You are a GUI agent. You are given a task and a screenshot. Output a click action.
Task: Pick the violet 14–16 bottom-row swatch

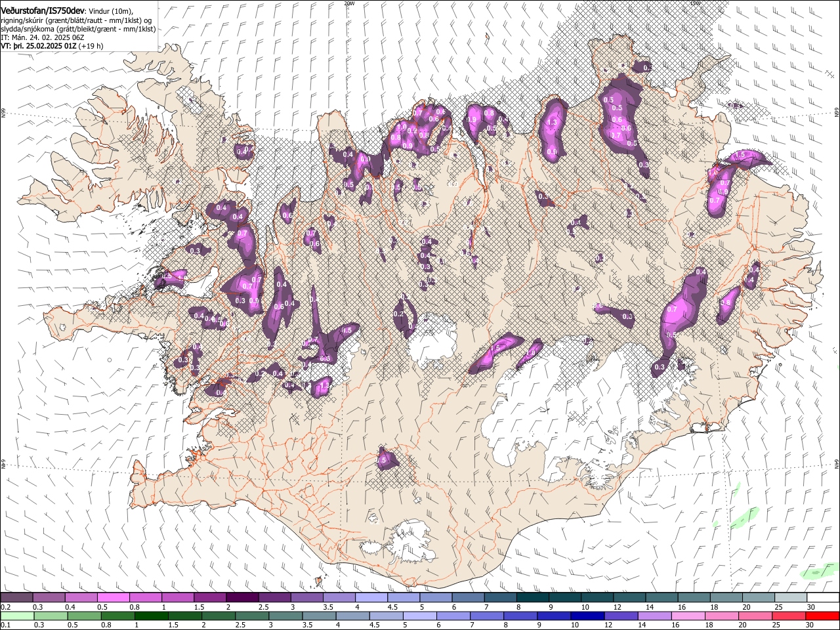(655, 616)
